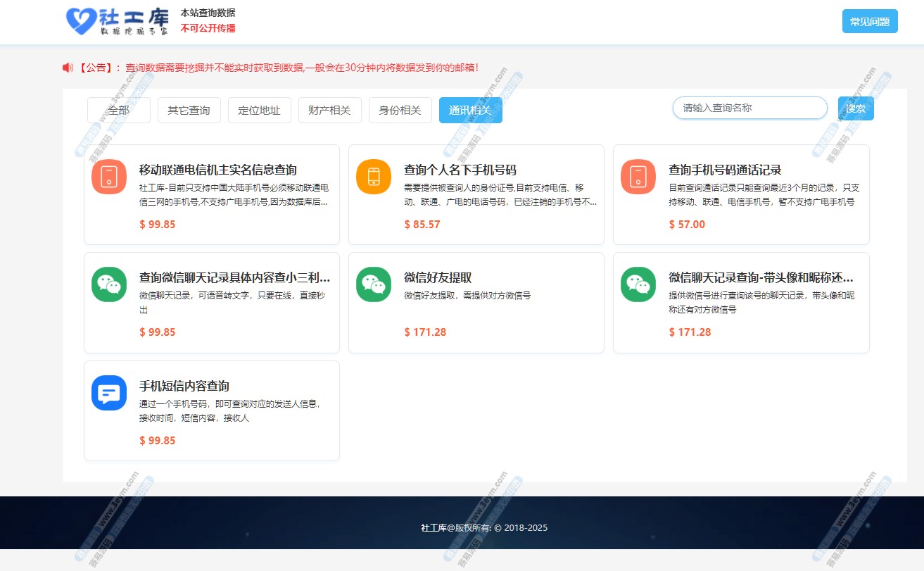Select the highlighted 通讯相关 tab
Viewport: 924px width, 571px height.
tap(470, 111)
